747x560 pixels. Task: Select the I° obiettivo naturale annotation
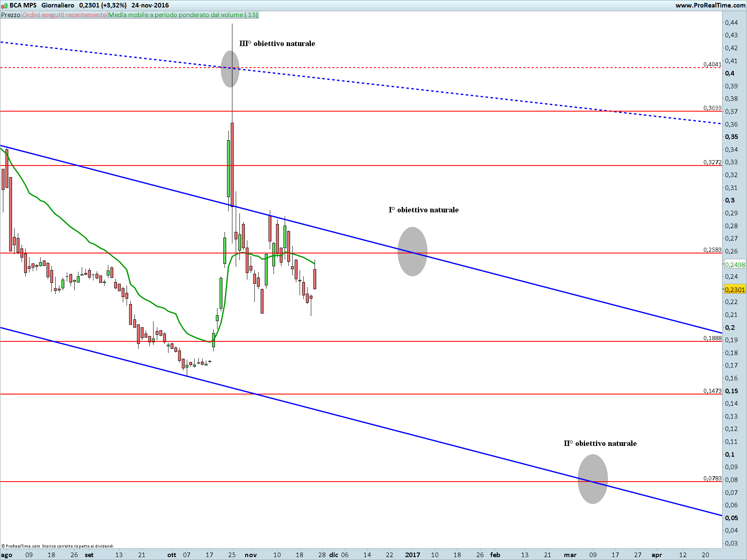tap(424, 210)
